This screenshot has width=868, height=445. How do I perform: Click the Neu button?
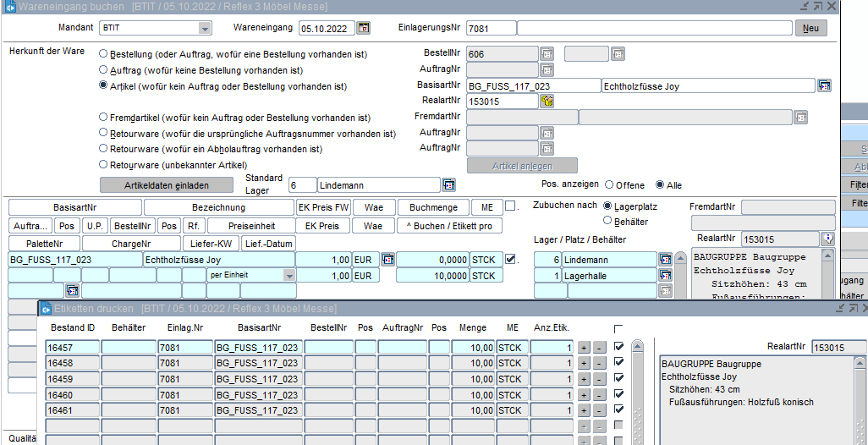pyautogui.click(x=810, y=28)
